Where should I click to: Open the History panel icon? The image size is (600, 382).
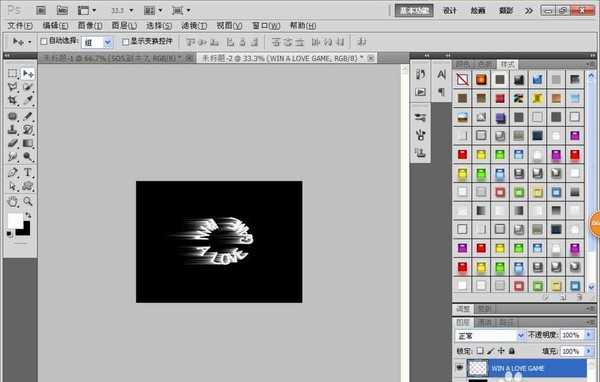click(x=421, y=74)
